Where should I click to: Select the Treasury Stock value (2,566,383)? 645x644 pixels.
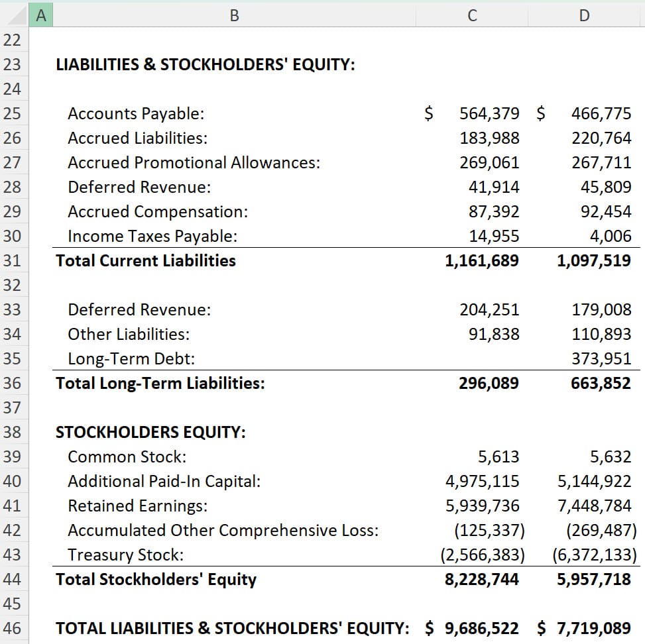click(483, 554)
